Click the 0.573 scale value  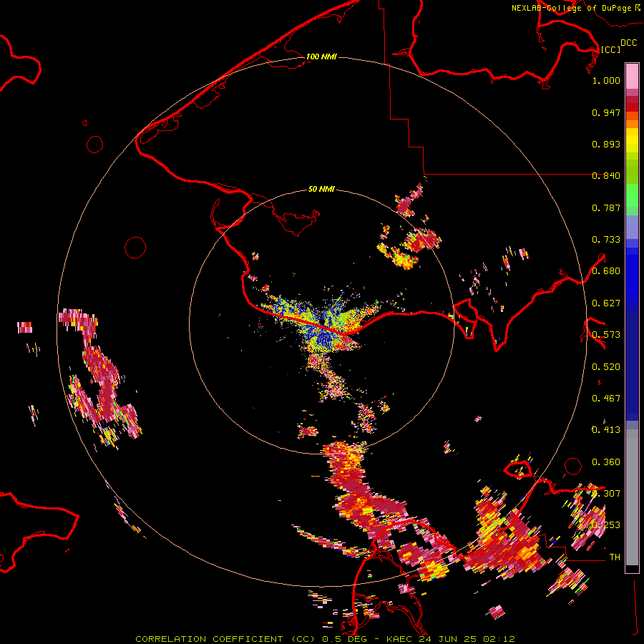pos(606,335)
